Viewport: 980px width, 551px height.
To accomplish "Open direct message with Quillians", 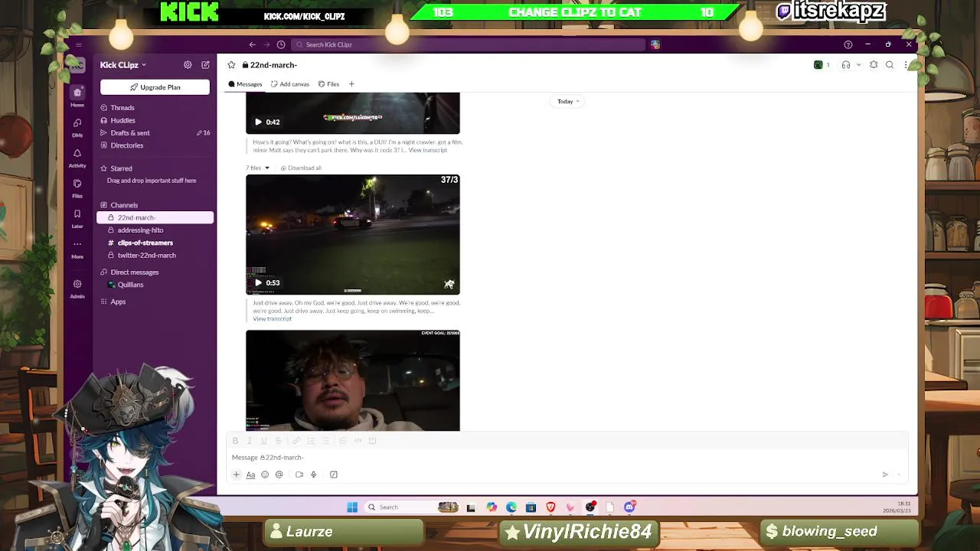I will [130, 285].
